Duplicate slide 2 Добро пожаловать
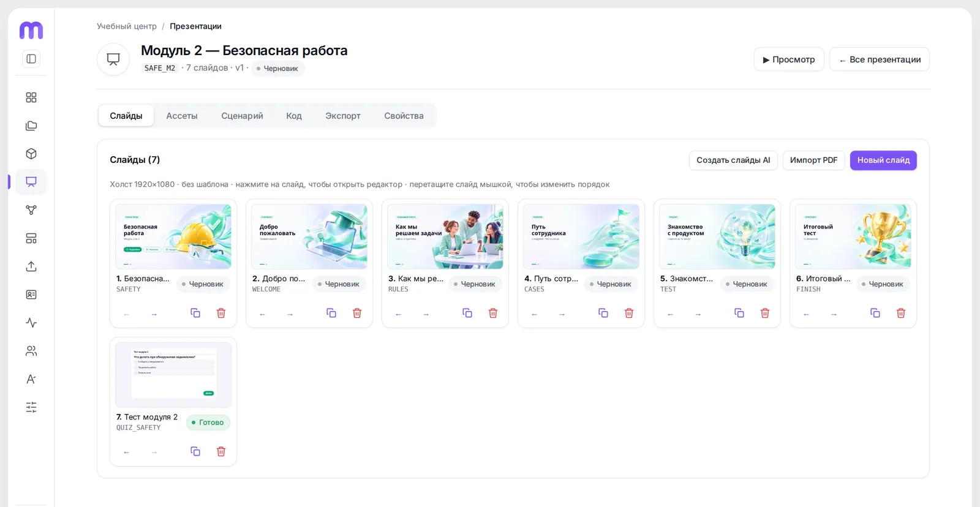Viewport: 980px width, 507px height. click(x=331, y=313)
